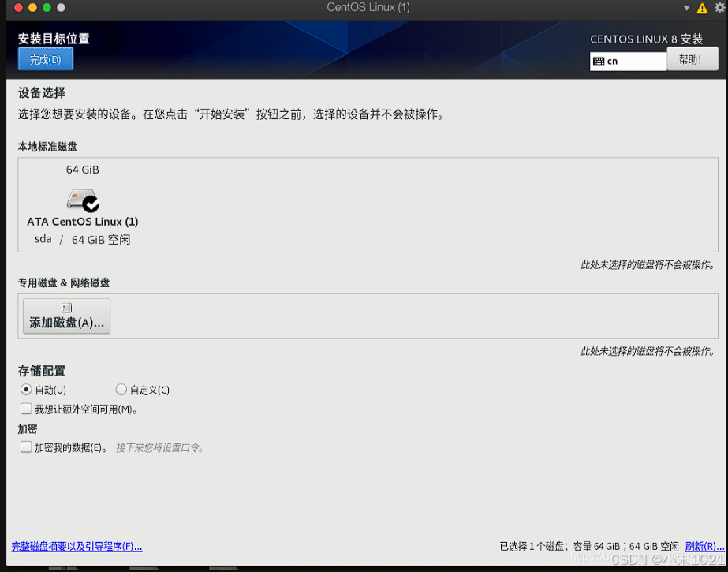Click the 存储配置 heading
728x572 pixels.
point(42,371)
